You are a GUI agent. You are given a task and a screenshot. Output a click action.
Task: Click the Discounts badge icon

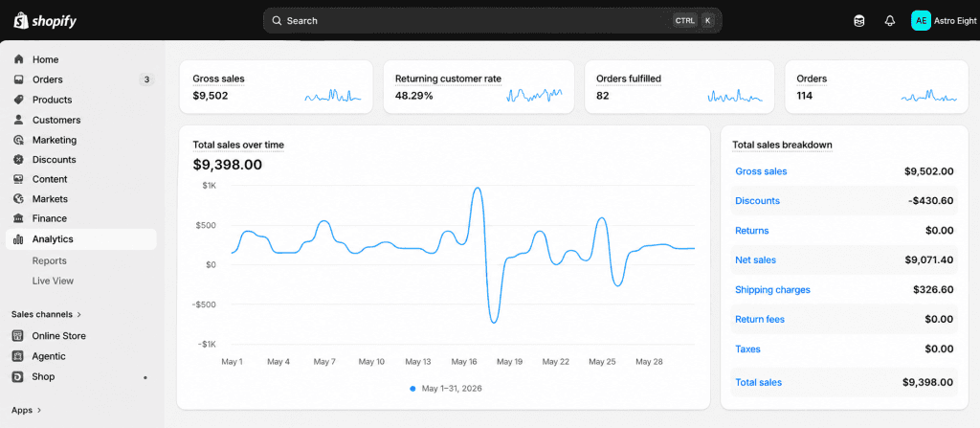(19, 160)
